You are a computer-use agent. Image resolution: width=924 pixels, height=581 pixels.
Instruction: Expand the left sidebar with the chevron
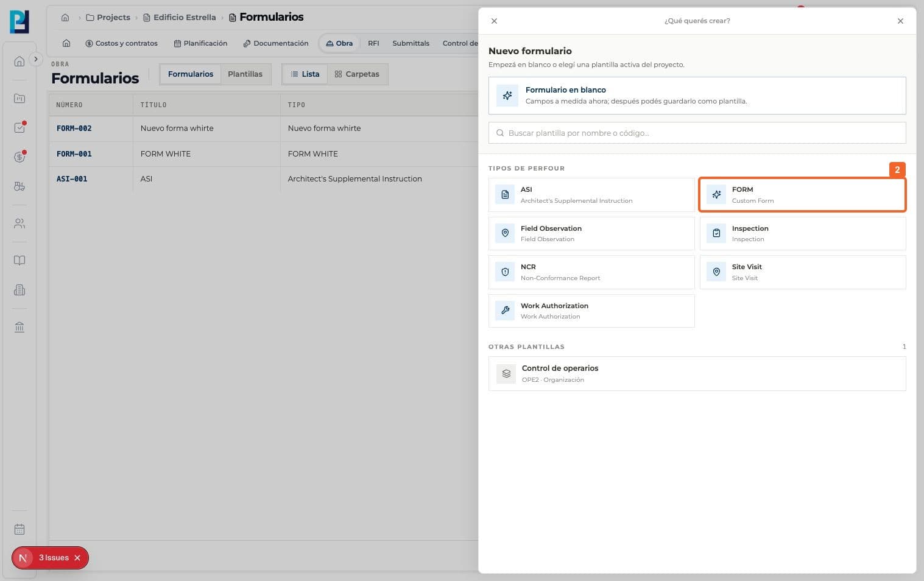[36, 59]
